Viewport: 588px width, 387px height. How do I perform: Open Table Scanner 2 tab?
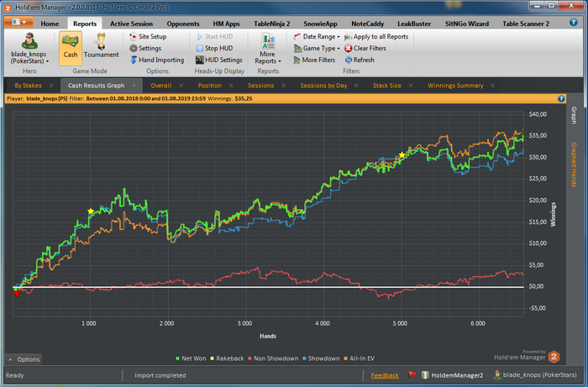point(526,24)
